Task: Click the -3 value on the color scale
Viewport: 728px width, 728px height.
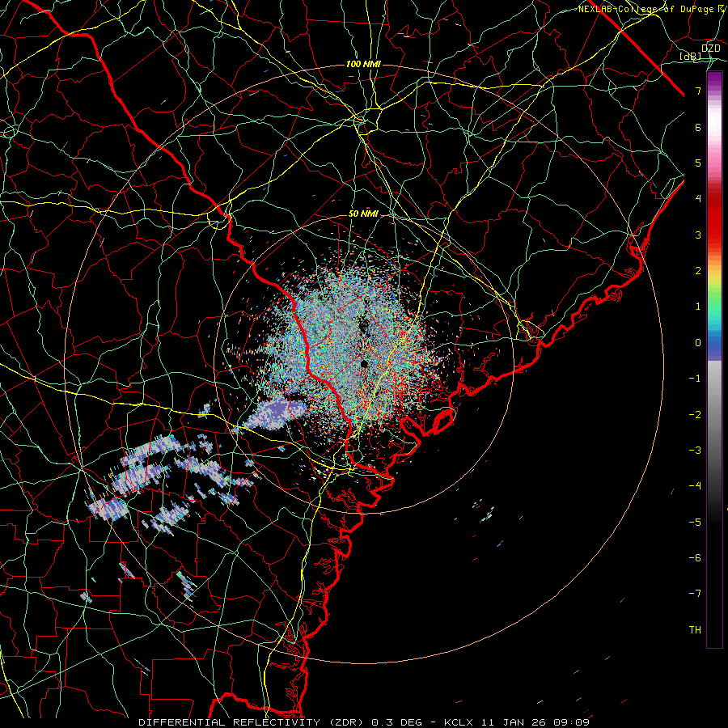Action: (x=695, y=451)
